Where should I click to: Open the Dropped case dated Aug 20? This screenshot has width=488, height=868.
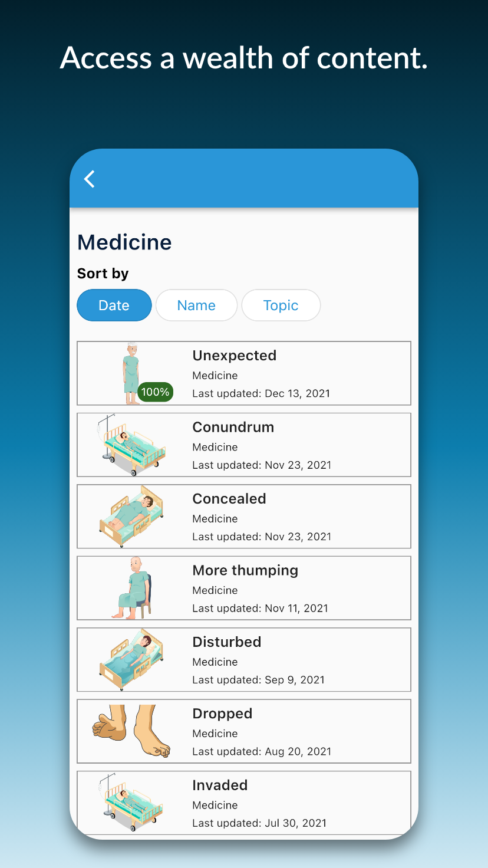(x=244, y=731)
